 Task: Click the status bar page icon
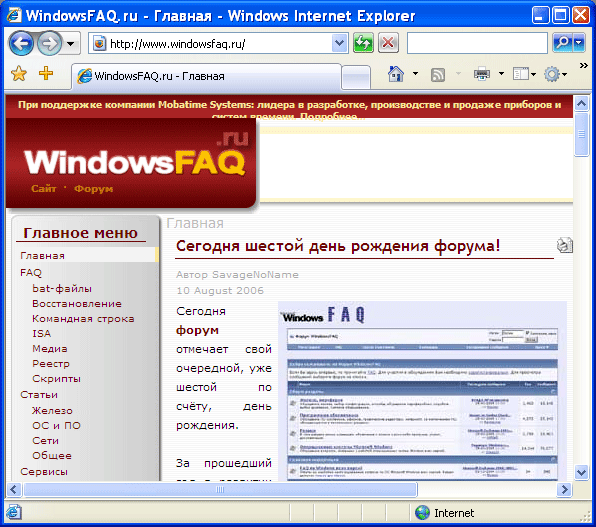pos(13,513)
